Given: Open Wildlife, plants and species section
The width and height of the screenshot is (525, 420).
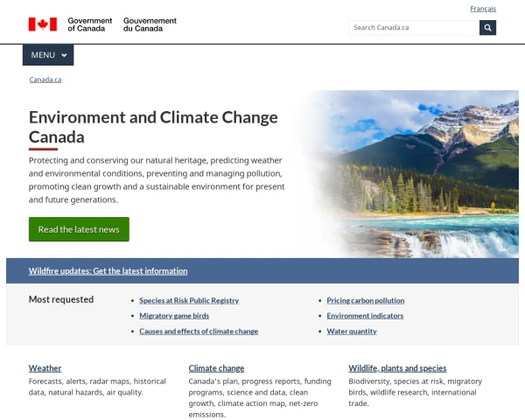Looking at the screenshot, I should 397,368.
